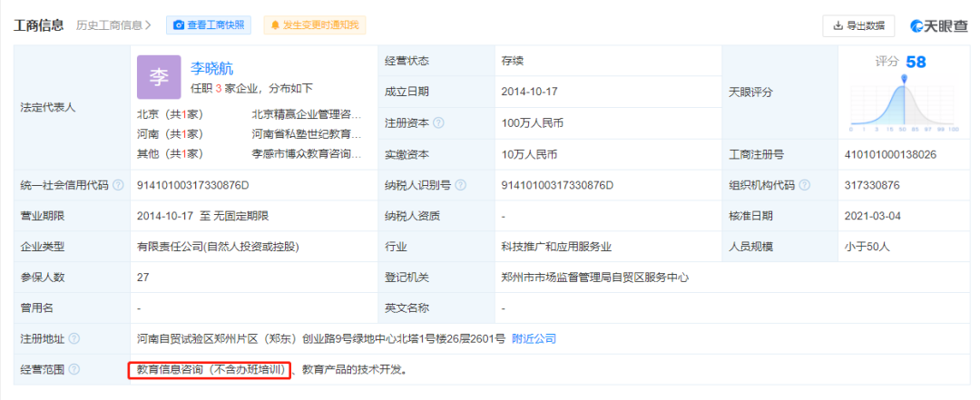Click help icon beside 纳税人识别号
The height and width of the screenshot is (400, 980).
461,185
